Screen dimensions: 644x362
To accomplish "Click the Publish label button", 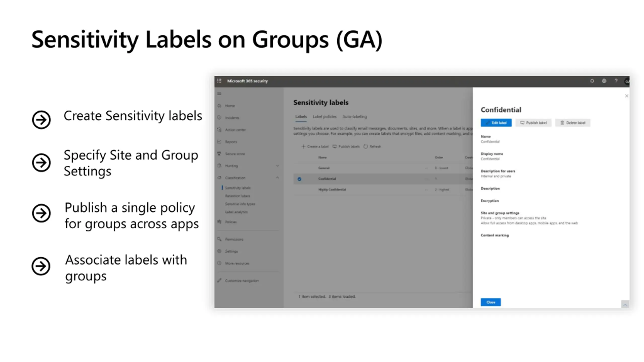I will click(x=533, y=123).
